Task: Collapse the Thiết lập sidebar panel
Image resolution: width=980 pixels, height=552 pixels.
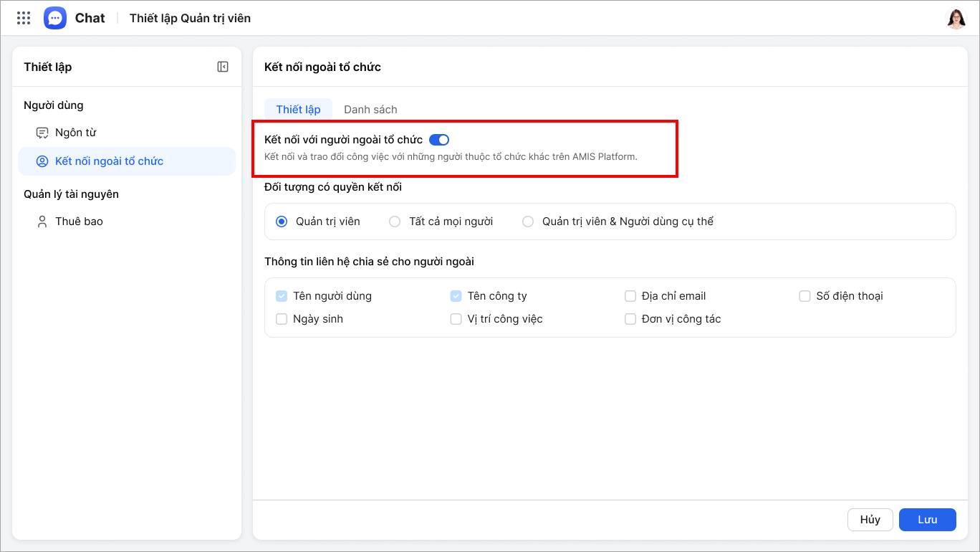Action: 223,67
